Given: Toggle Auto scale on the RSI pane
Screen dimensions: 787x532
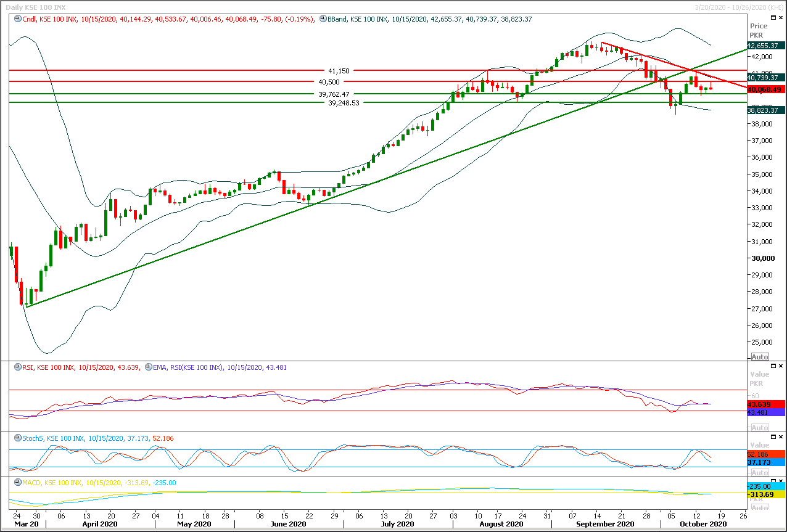Looking at the screenshot, I should 759,427.
